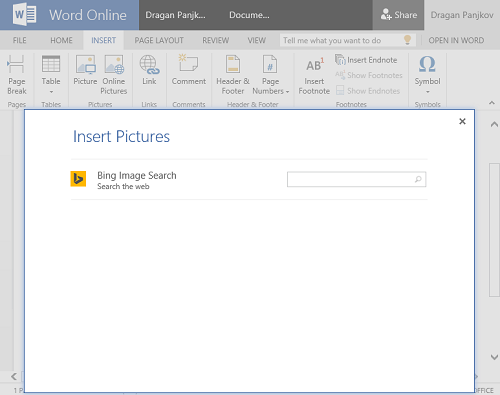This screenshot has width=500, height=395.
Task: Switch to the HOME tab
Action: click(x=61, y=40)
